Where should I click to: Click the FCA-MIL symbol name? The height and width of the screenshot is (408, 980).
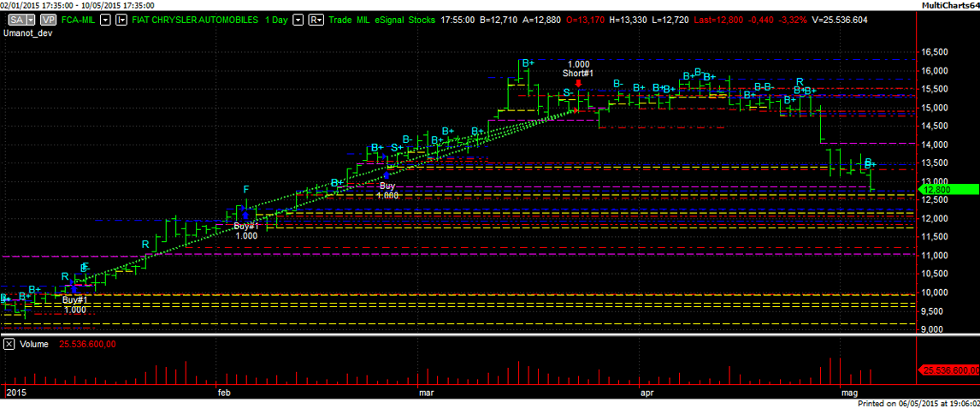click(x=83, y=19)
